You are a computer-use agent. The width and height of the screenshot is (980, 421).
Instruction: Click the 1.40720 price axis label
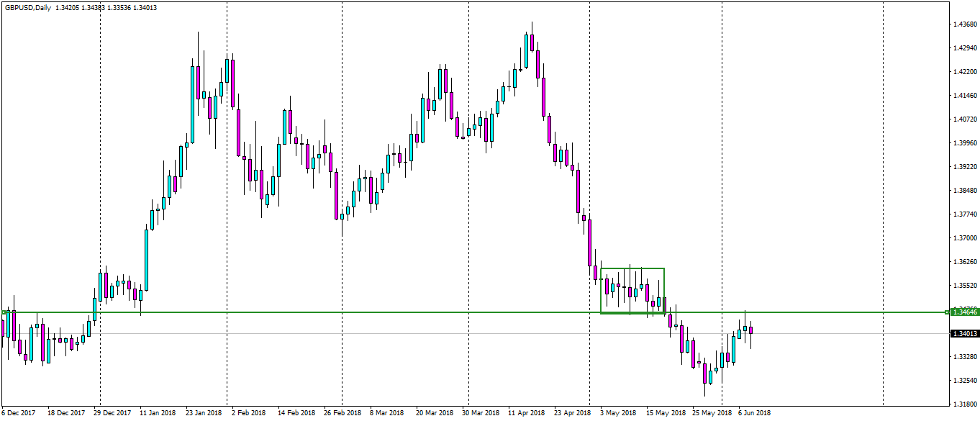click(964, 119)
